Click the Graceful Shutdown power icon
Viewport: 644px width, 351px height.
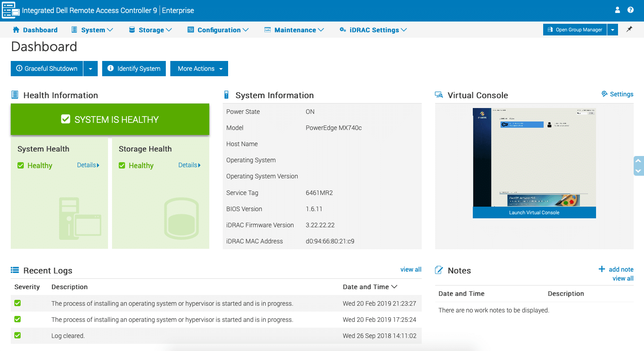coord(19,69)
